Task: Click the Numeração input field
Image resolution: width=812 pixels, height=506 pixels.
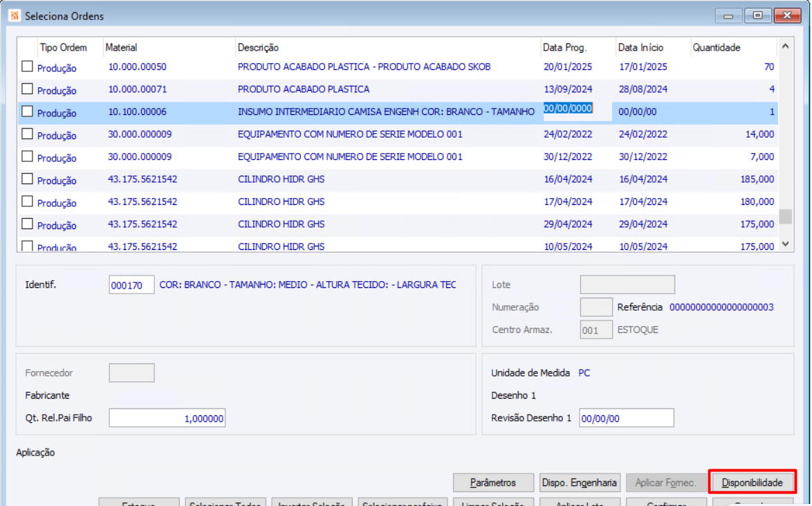Action: 596,307
